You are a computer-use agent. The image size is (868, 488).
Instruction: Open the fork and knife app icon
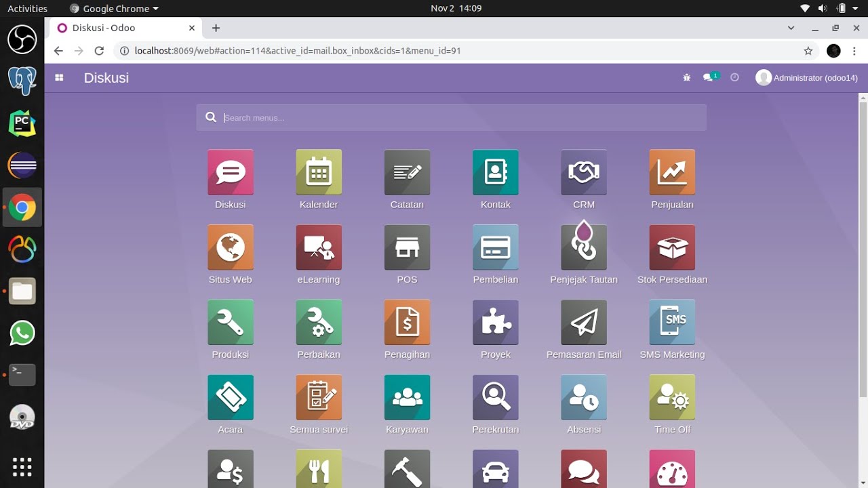[319, 469]
